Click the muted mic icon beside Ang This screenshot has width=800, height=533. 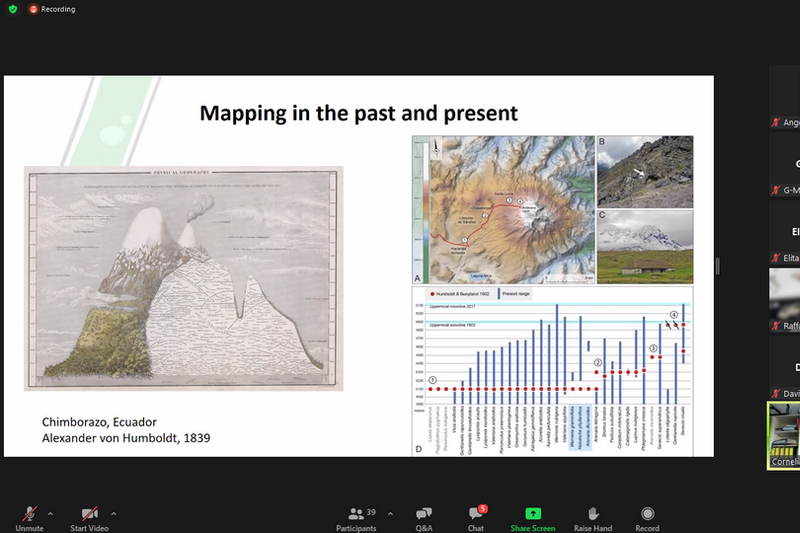(776, 122)
